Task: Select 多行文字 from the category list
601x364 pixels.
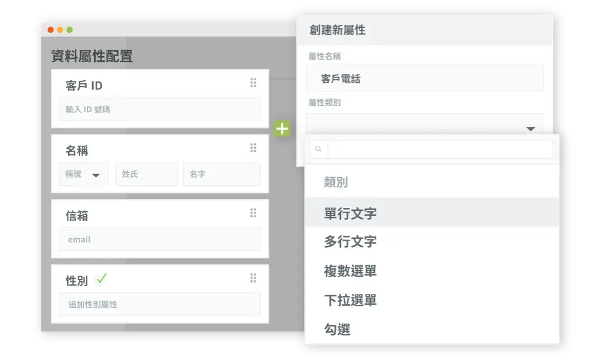Action: pyautogui.click(x=350, y=242)
